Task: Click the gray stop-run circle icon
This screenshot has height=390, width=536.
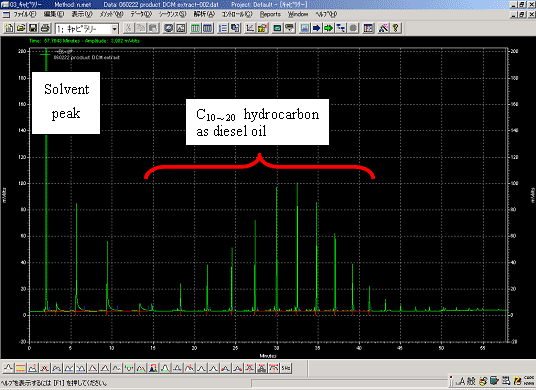Action: click(353, 28)
